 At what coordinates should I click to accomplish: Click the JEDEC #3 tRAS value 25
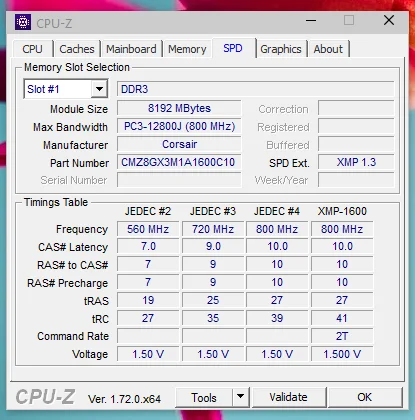click(213, 300)
